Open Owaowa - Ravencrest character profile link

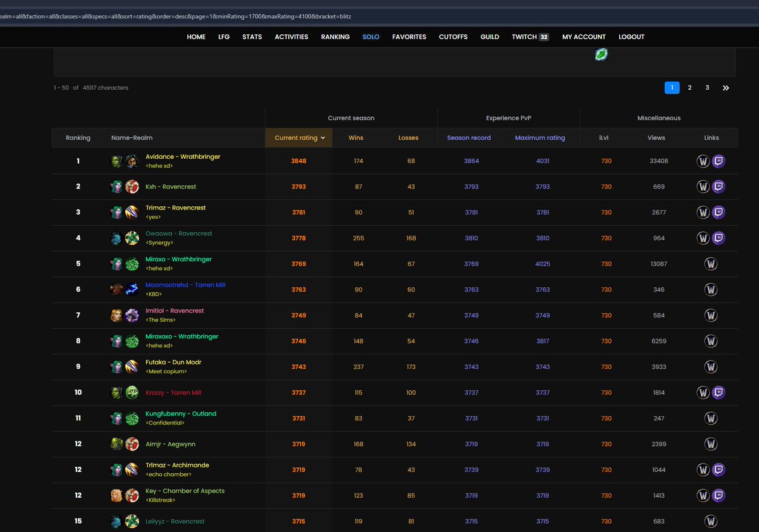click(x=179, y=233)
